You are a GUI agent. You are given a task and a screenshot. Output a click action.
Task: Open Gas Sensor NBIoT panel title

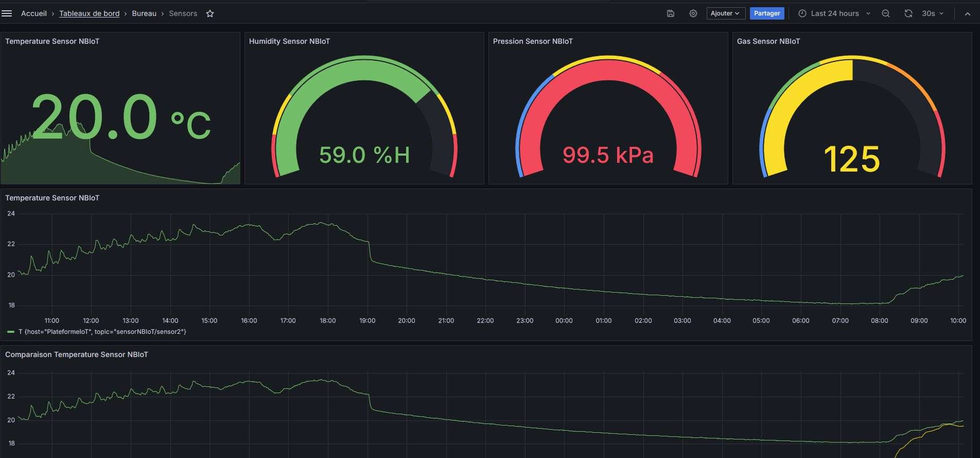click(x=768, y=41)
